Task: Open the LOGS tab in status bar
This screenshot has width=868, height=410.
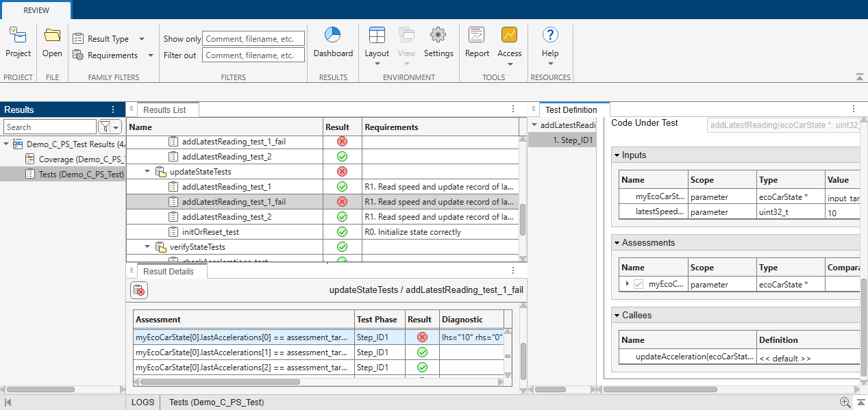Action: point(142,402)
